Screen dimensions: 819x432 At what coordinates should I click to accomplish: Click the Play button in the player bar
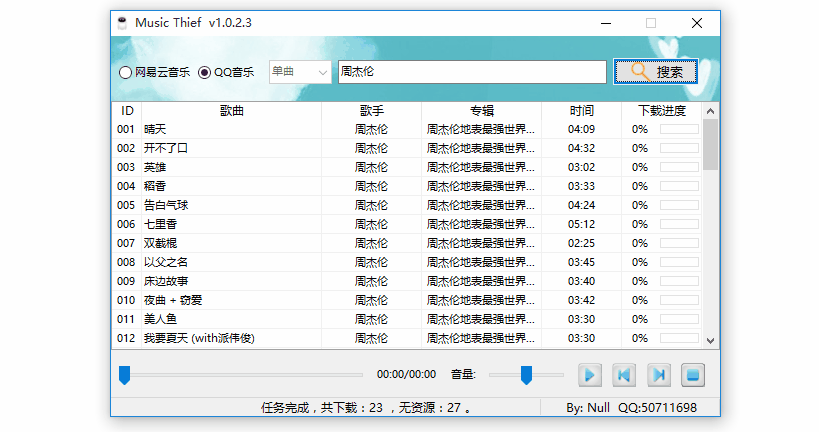click(x=590, y=375)
